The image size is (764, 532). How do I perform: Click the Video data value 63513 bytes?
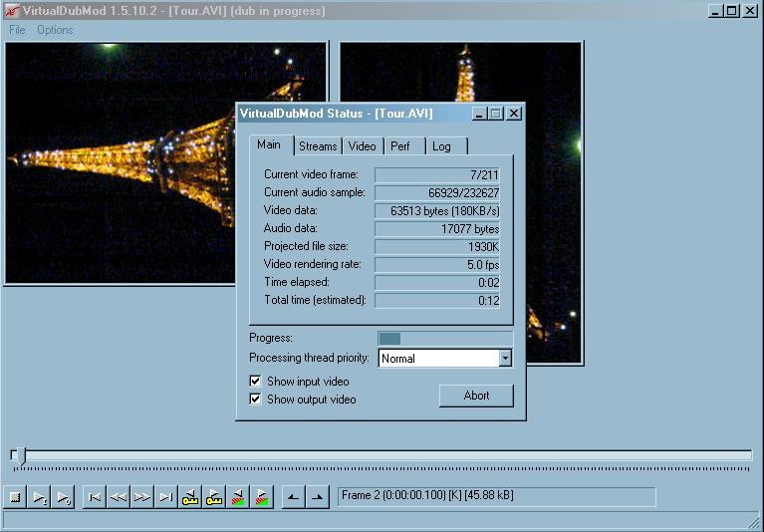[x=437, y=211]
